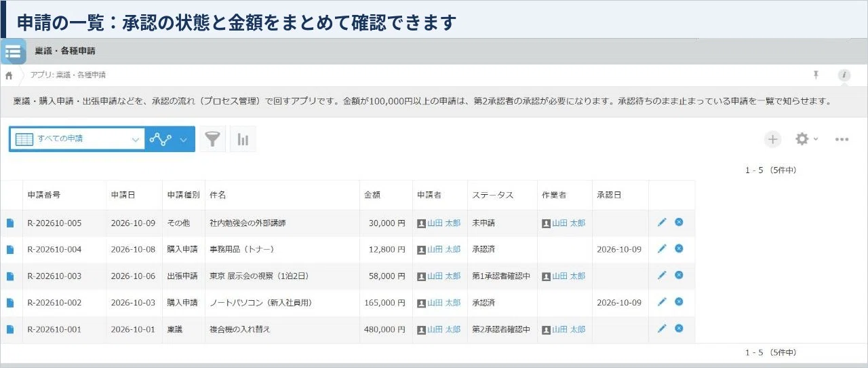This screenshot has height=368, width=868.
Task: Add a new record with plus icon
Action: [772, 139]
